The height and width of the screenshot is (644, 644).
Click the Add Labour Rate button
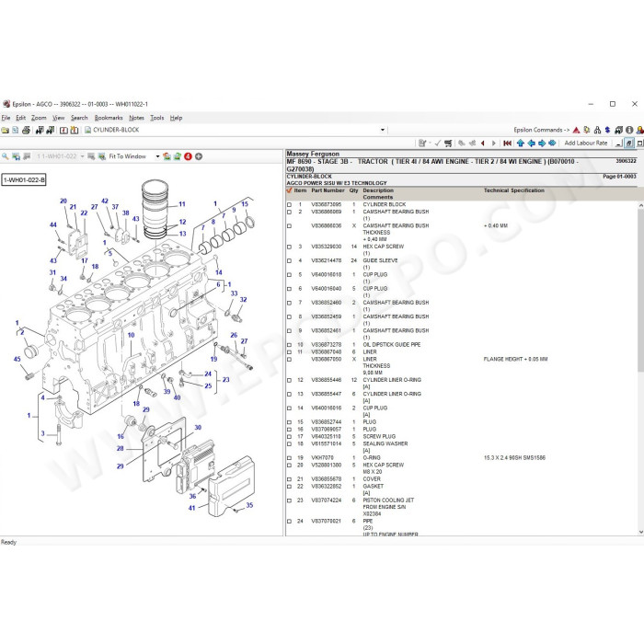pos(586,143)
